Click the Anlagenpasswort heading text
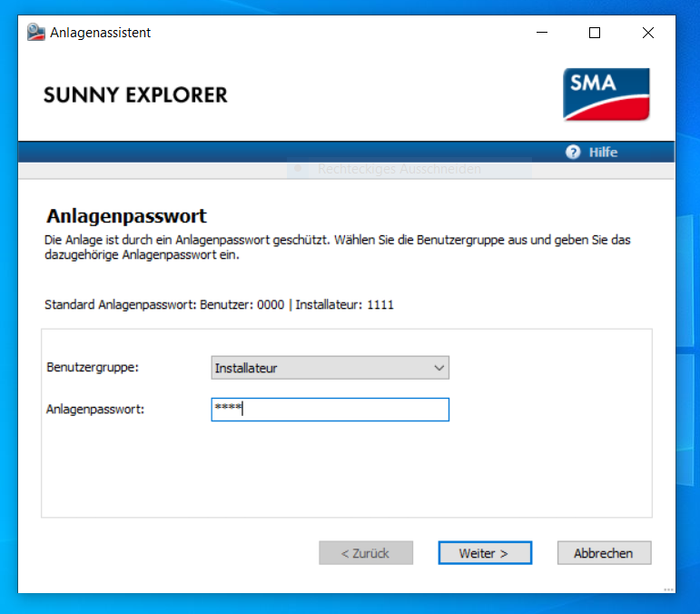Viewport: 700px width, 614px height. 126,216
